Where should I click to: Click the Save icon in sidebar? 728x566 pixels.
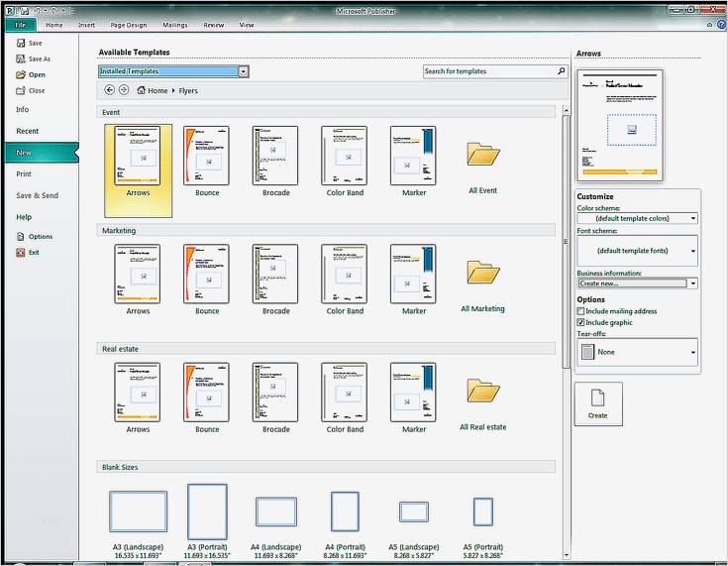coord(21,44)
